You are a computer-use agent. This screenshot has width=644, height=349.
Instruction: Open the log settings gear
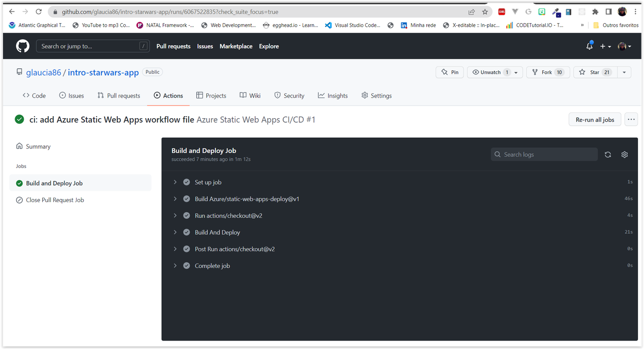(x=624, y=154)
